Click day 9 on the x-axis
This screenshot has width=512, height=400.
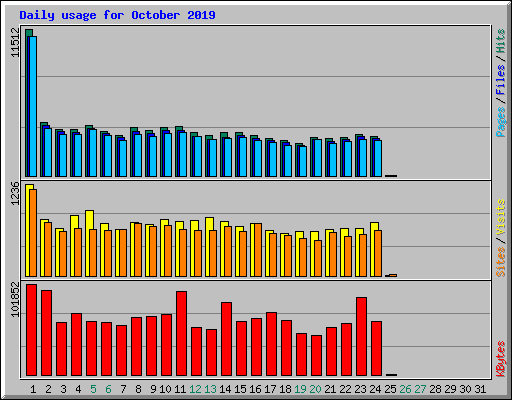pyautogui.click(x=153, y=389)
